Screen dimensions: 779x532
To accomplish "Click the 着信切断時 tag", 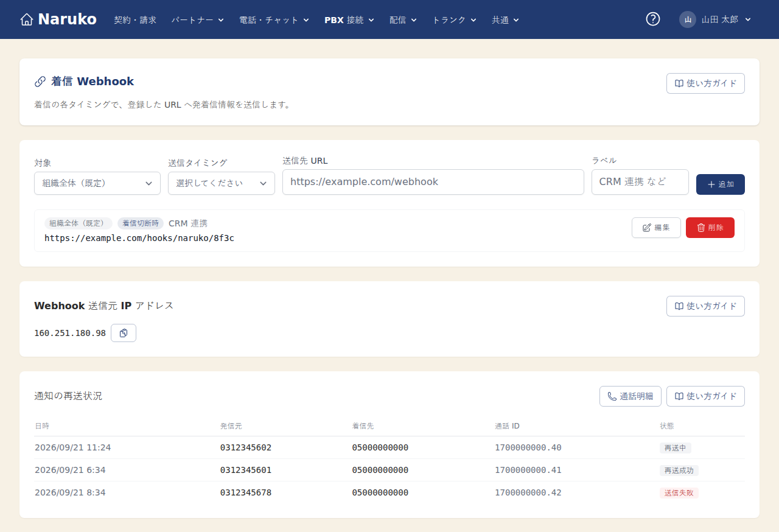I will pyautogui.click(x=141, y=223).
